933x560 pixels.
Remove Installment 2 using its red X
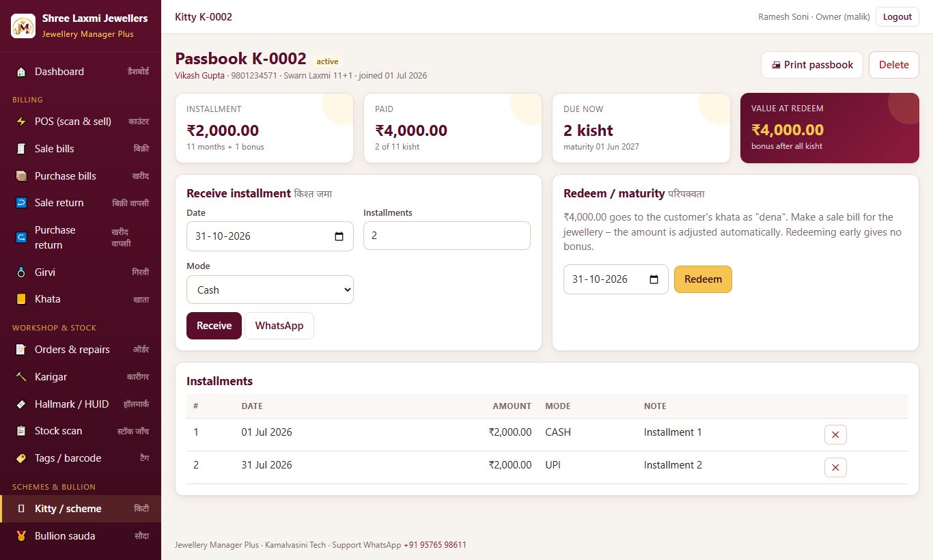(835, 467)
